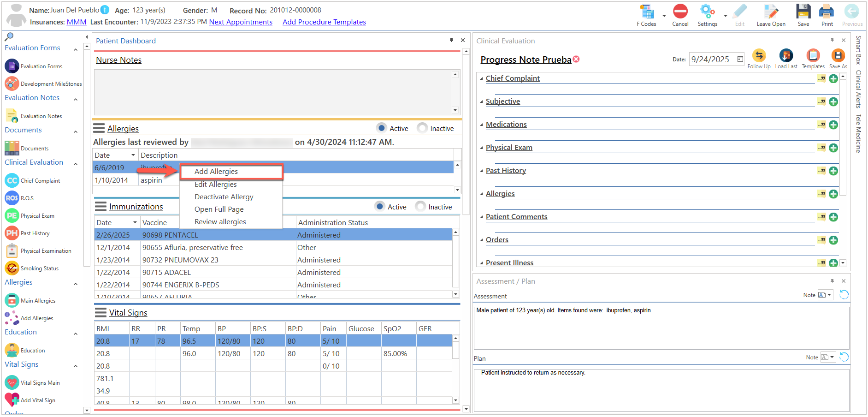The image size is (868, 417).
Task: Click into the Nurse Notes text area
Action: (273, 92)
